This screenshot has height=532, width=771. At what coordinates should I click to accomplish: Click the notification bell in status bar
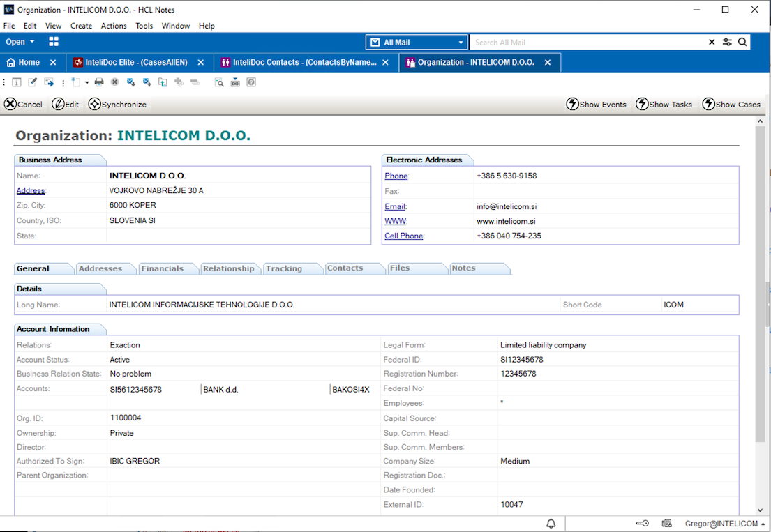pyautogui.click(x=551, y=524)
